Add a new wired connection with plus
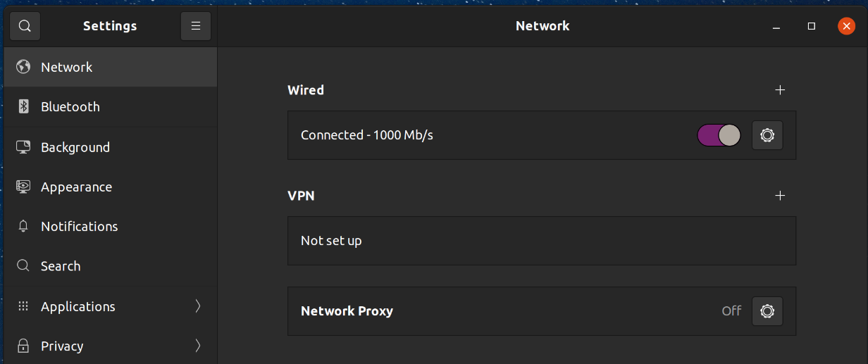The width and height of the screenshot is (868, 364). point(780,90)
